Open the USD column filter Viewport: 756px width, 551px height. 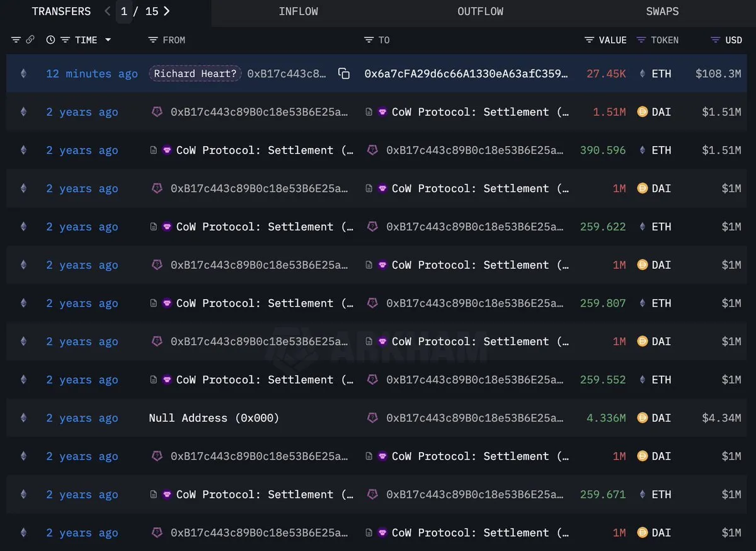coord(715,40)
